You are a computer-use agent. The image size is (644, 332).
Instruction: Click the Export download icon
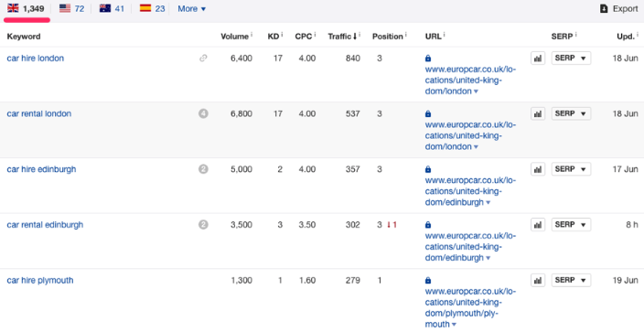(x=604, y=8)
